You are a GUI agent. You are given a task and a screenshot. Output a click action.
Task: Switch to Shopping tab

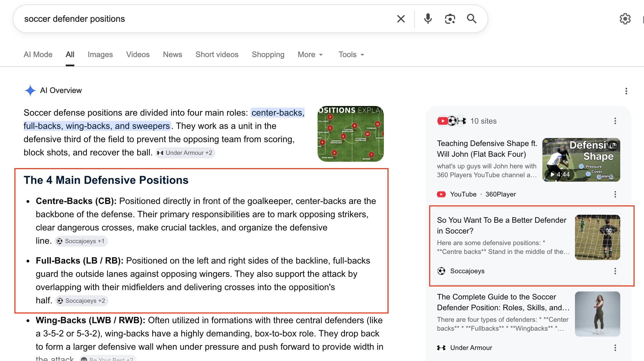[268, 55]
